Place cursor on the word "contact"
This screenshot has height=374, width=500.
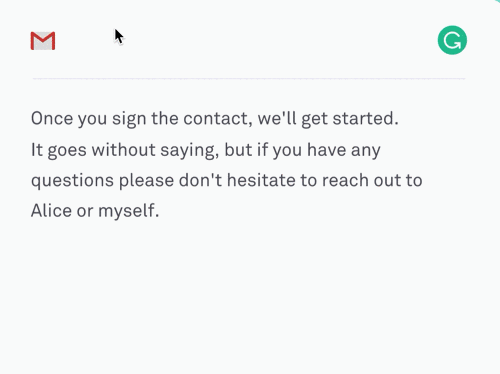point(216,118)
